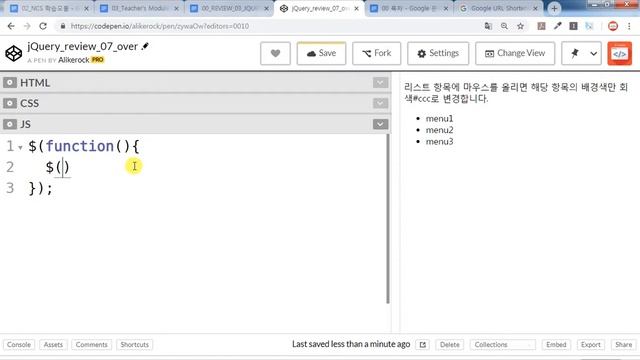Click the Alikerock author link
This screenshot has height=360, width=640.
point(73,60)
